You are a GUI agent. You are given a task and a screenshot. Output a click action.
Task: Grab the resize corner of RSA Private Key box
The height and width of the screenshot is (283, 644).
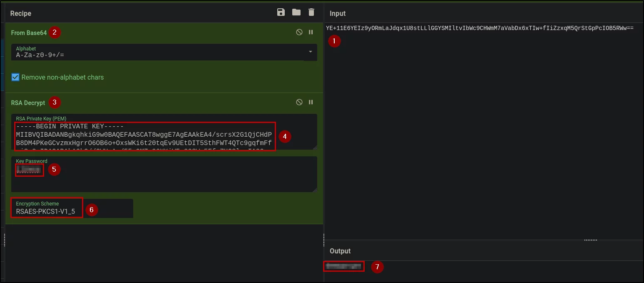coord(315,148)
